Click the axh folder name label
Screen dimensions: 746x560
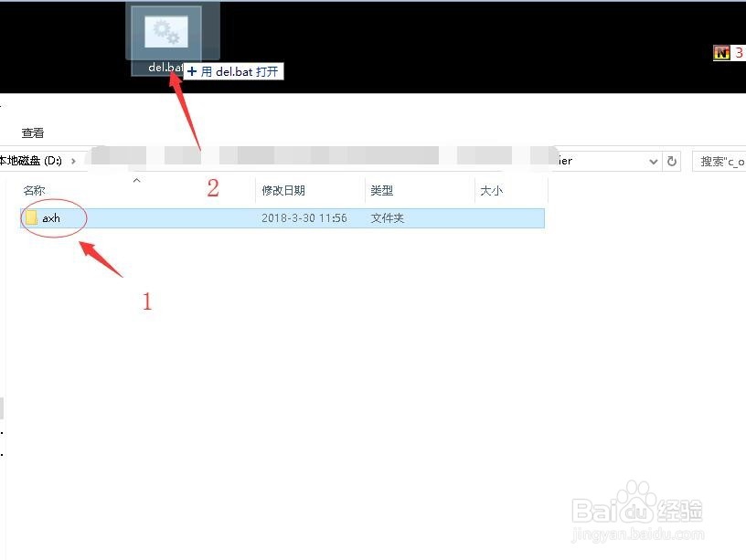coord(52,217)
